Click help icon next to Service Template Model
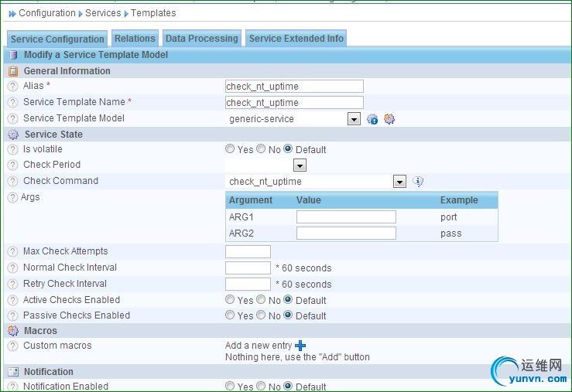This screenshot has width=572, height=392. 12,118
